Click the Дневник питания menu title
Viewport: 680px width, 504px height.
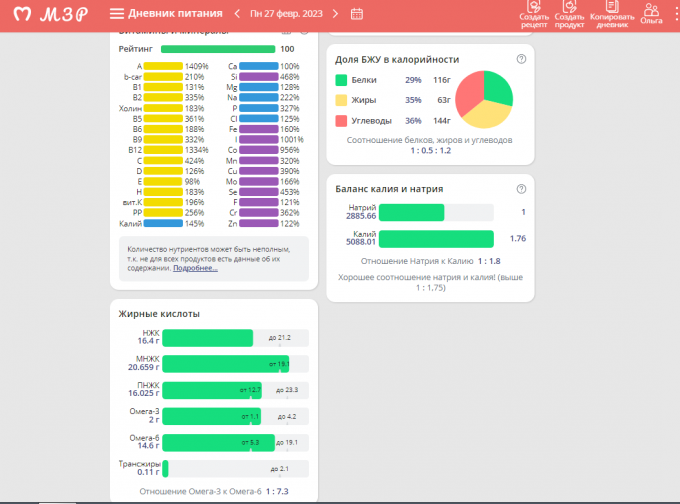tap(174, 14)
